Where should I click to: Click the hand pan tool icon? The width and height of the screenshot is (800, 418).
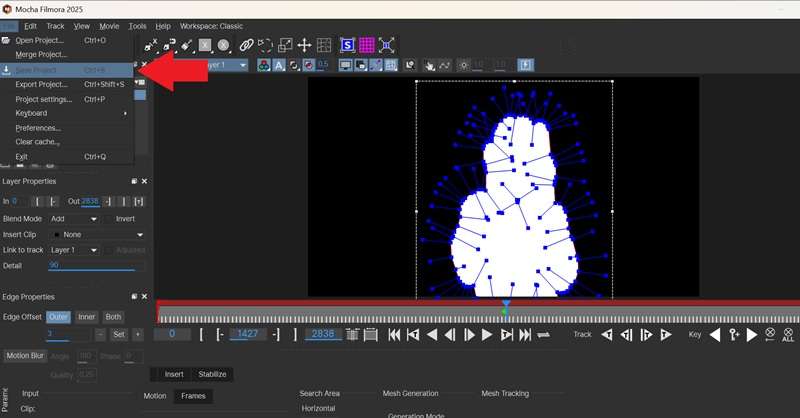[430, 65]
